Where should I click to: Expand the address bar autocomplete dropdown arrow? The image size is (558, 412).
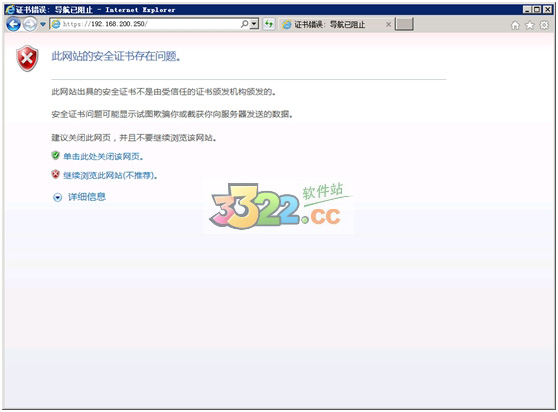tap(254, 24)
